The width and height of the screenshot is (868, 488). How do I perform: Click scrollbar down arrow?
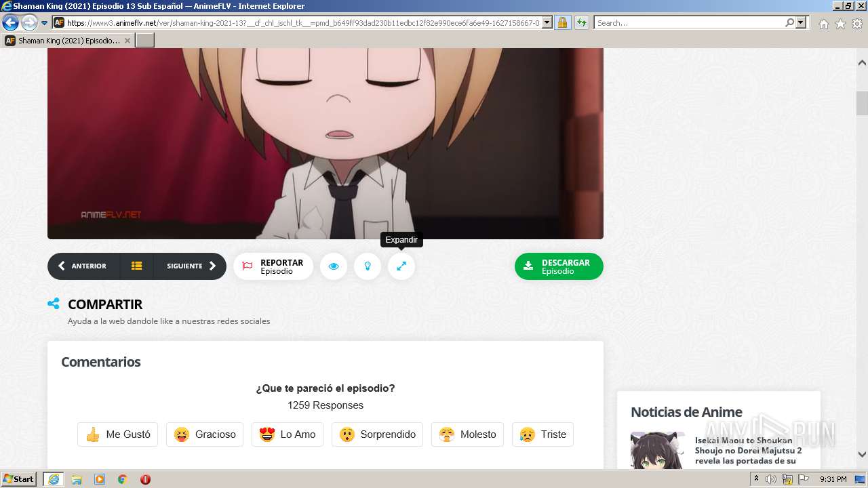[x=862, y=454]
